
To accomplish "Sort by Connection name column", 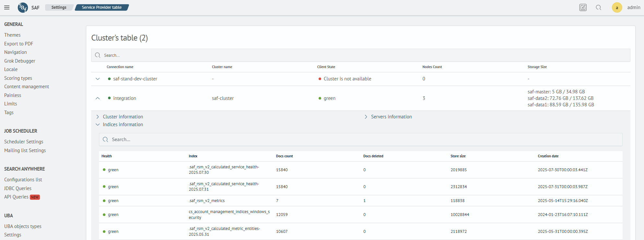I will click(120, 67).
